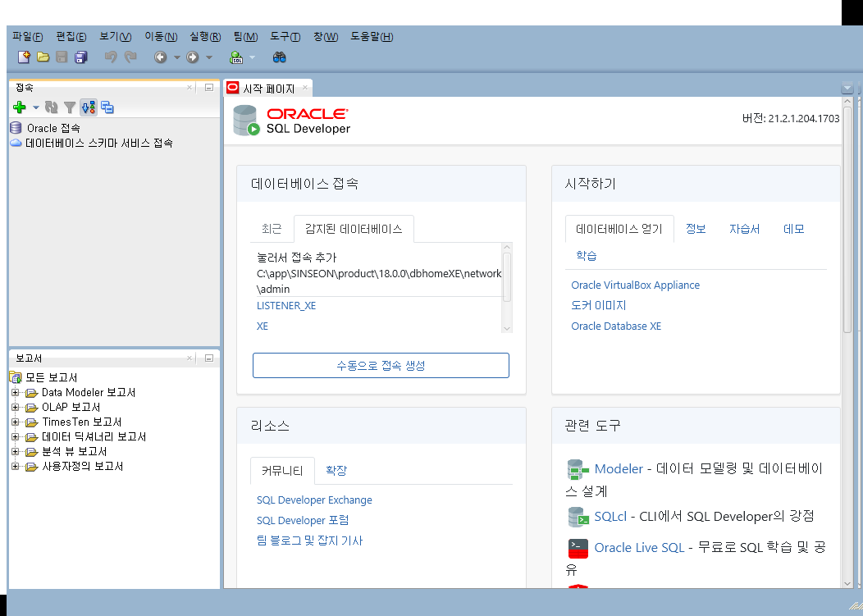Minimize the 접속 panel
This screenshot has height=616, width=863.
click(x=209, y=88)
